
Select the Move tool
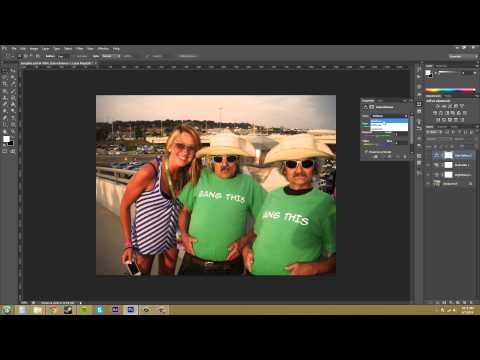13,71
